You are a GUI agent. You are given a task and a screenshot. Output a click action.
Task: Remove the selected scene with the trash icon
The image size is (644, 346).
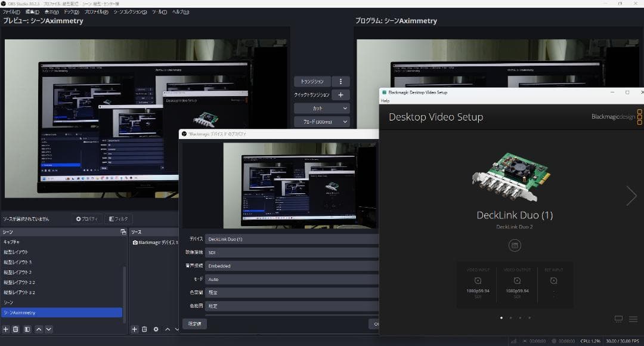tap(16, 329)
